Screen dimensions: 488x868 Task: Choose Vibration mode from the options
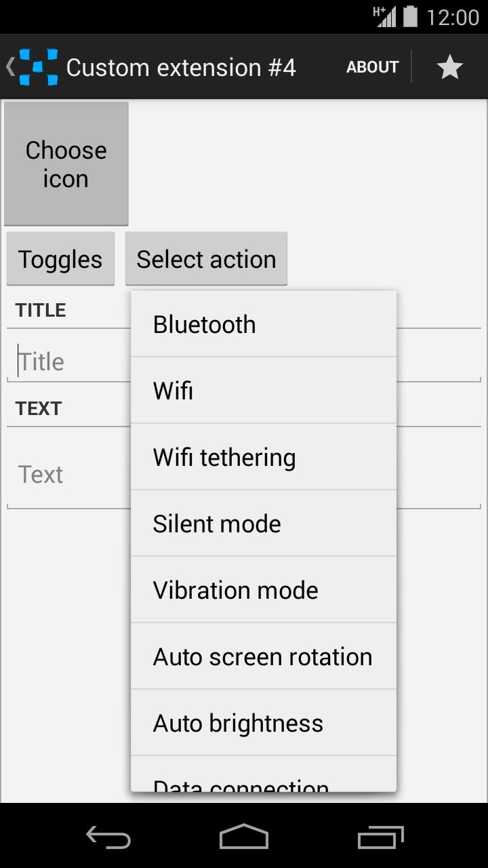[x=263, y=589]
